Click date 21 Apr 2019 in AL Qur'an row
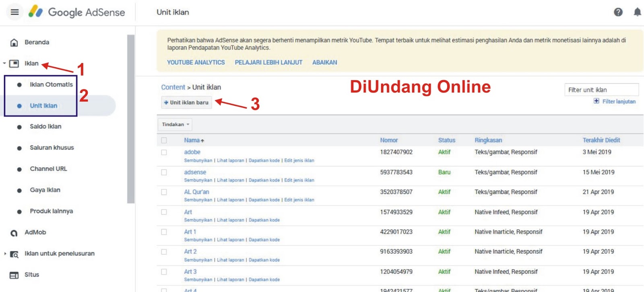 point(598,192)
